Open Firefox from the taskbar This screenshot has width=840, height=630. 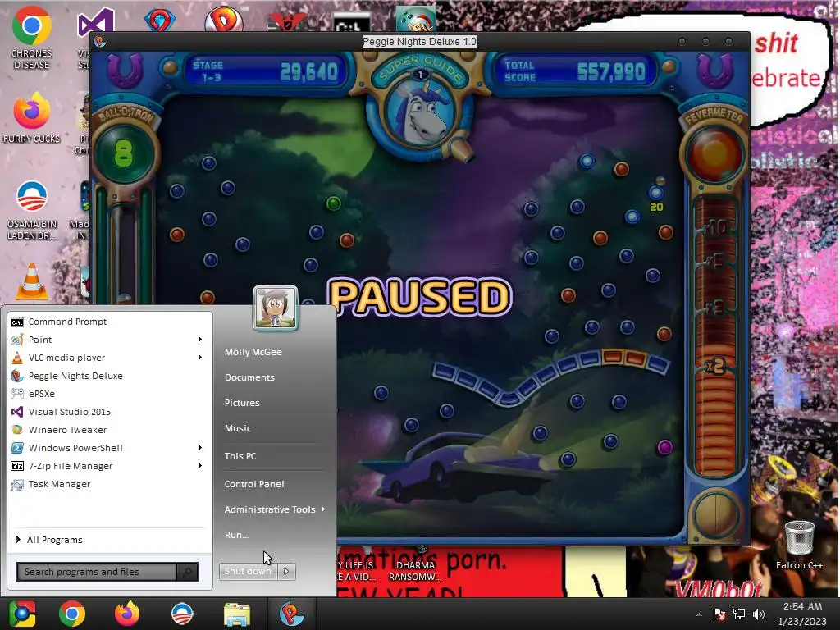[127, 614]
